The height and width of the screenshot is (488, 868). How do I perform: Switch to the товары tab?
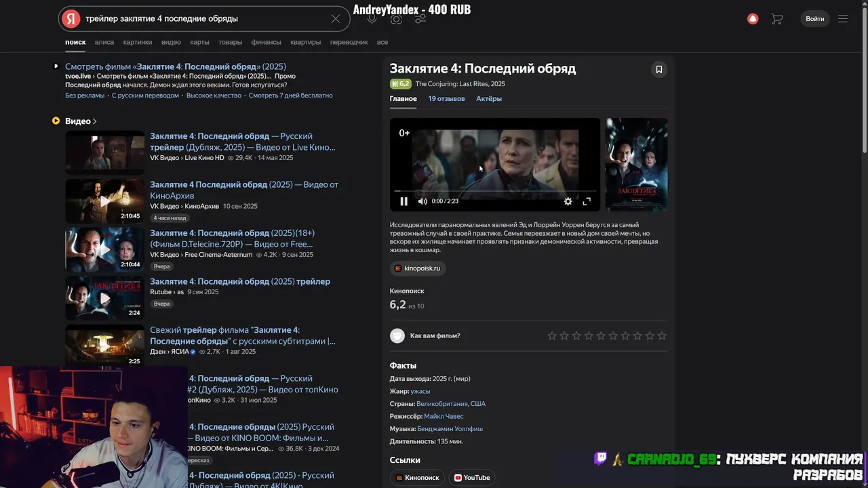pyautogui.click(x=230, y=42)
